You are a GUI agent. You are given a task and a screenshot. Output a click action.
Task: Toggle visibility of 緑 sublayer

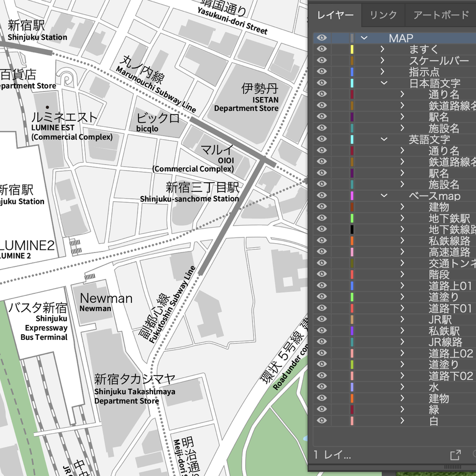coord(322,409)
